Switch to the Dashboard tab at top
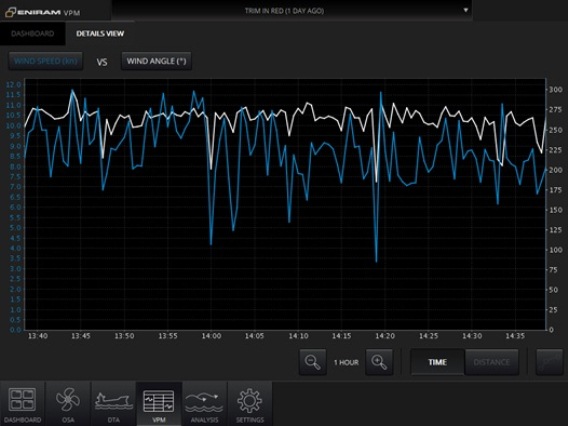The width and height of the screenshot is (568, 426). [33, 34]
